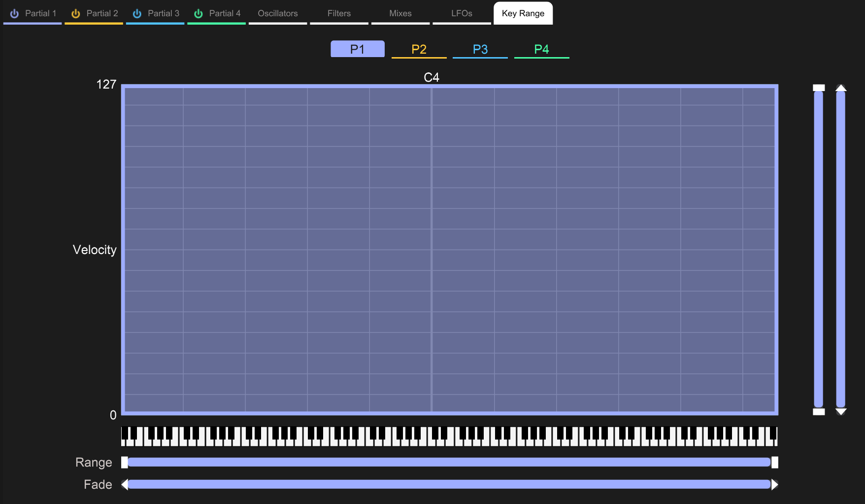Click the Range label

[x=94, y=462]
